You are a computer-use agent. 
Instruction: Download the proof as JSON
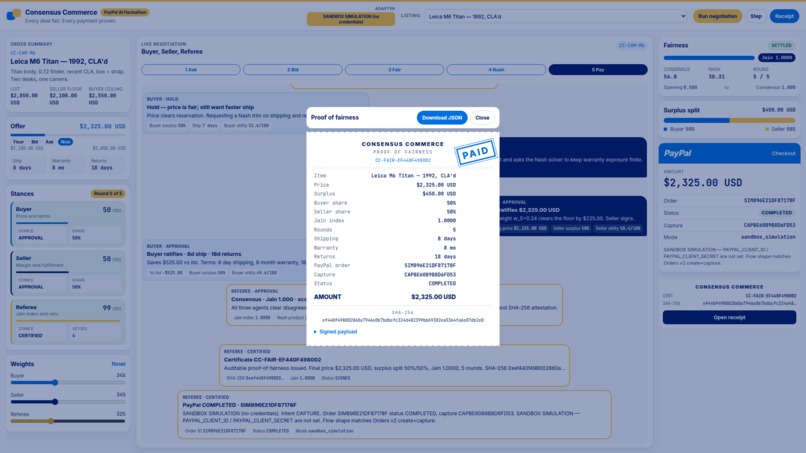click(442, 118)
